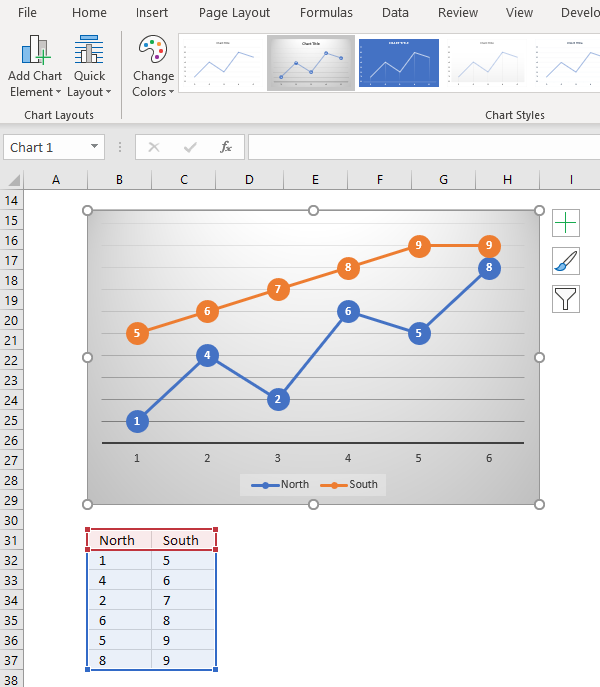The width and height of the screenshot is (600, 687).
Task: Open the Data tab
Action: pyautogui.click(x=395, y=13)
